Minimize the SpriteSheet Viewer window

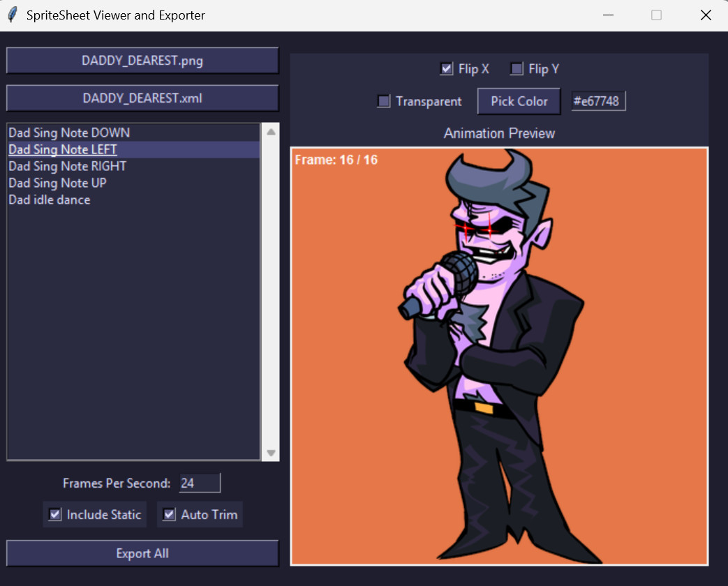coord(608,15)
